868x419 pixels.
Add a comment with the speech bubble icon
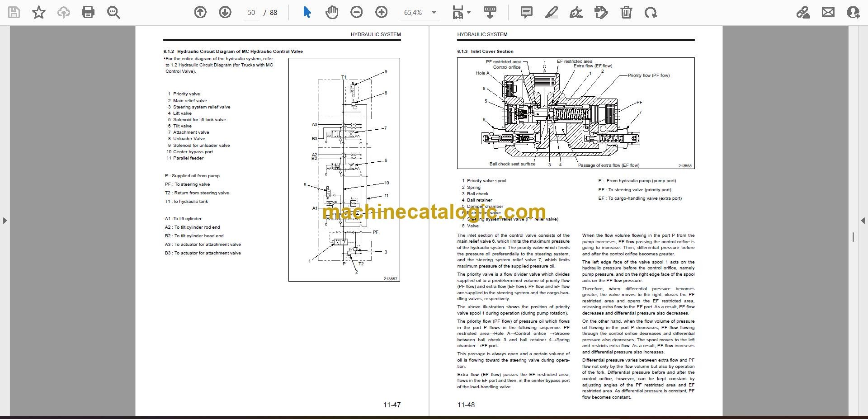pos(527,12)
